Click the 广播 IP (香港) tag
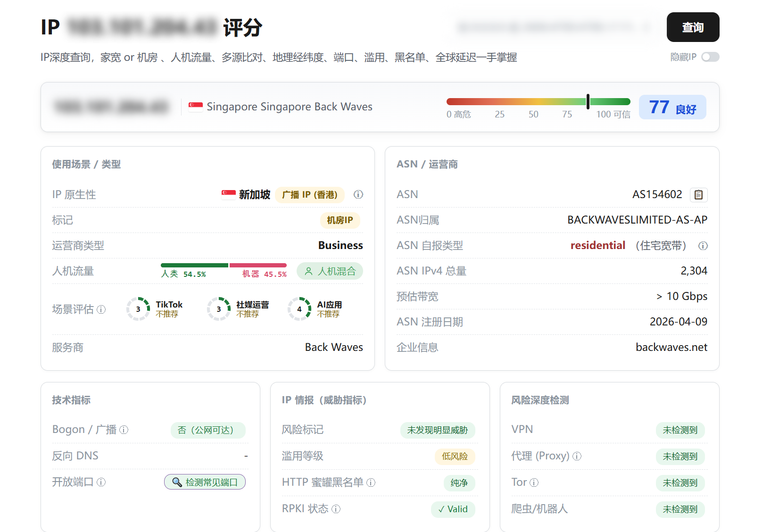 310,195
